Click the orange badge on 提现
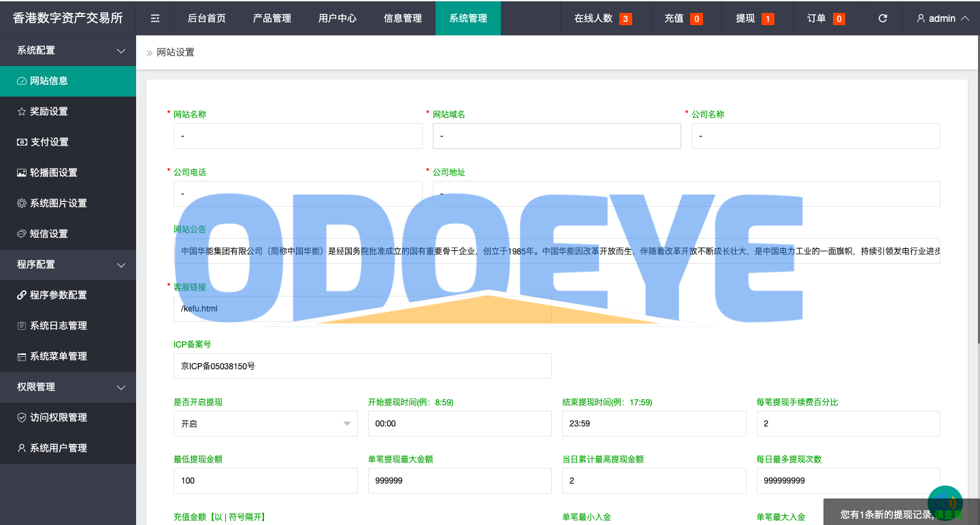 click(768, 19)
